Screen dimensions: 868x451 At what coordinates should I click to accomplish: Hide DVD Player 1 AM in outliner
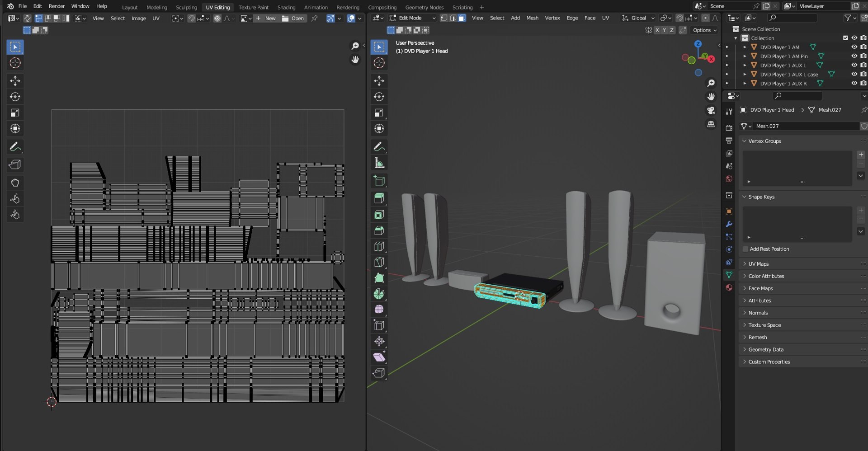[854, 47]
